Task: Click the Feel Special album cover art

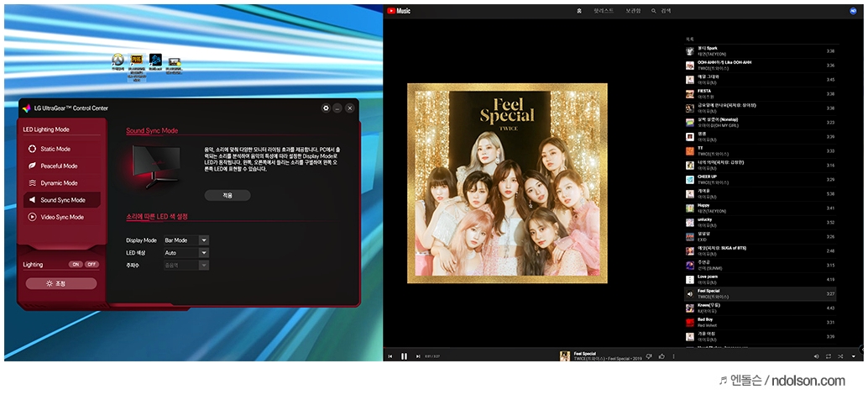Action: pyautogui.click(x=507, y=183)
